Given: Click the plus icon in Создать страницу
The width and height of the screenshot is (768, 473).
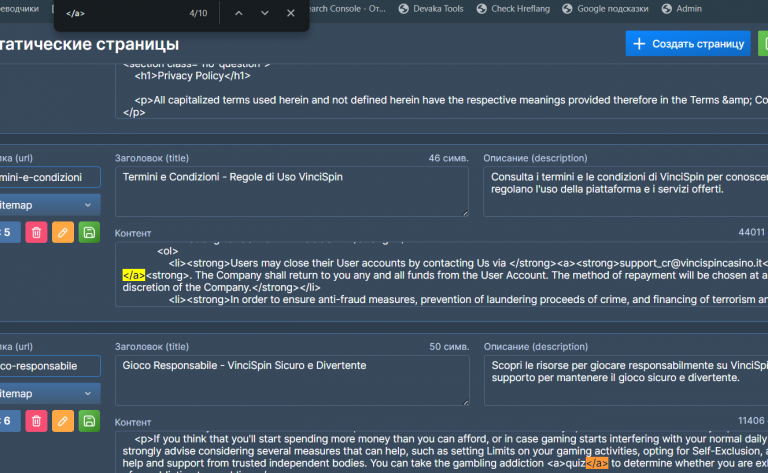Looking at the screenshot, I should (x=639, y=44).
